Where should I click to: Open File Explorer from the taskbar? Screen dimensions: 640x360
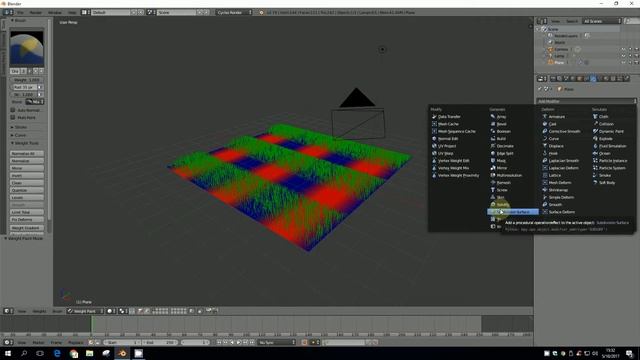click(89, 353)
